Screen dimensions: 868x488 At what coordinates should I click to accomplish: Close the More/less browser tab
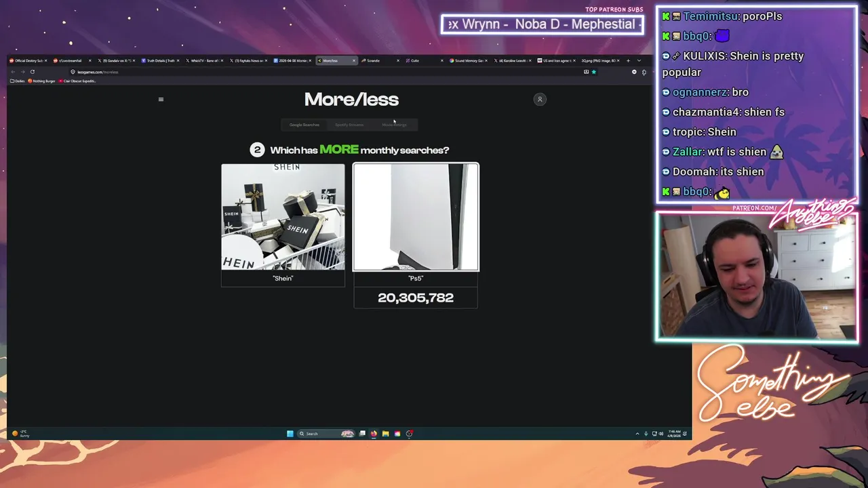[353, 61]
